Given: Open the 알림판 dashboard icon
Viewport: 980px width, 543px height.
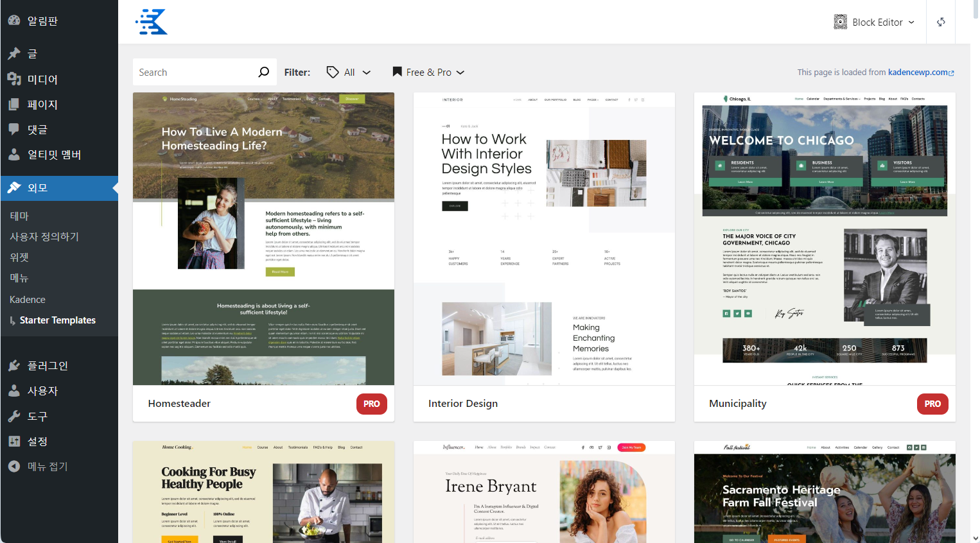Looking at the screenshot, I should point(14,21).
